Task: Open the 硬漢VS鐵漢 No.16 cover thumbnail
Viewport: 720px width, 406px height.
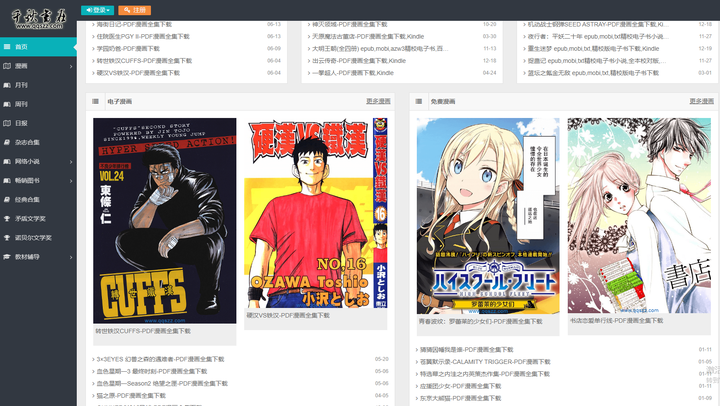Action: (x=316, y=213)
